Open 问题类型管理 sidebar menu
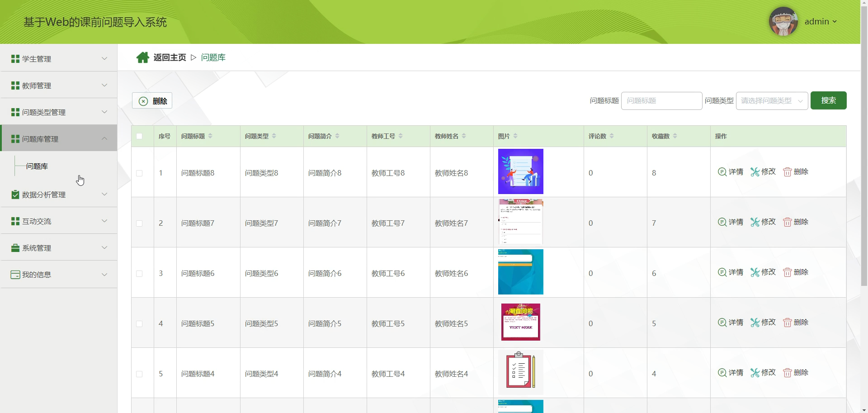 59,112
